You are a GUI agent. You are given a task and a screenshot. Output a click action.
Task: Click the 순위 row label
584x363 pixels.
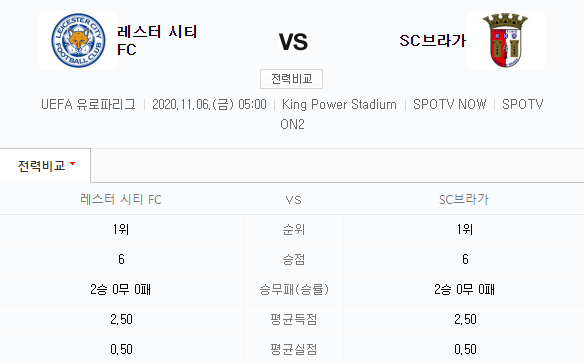[293, 229]
